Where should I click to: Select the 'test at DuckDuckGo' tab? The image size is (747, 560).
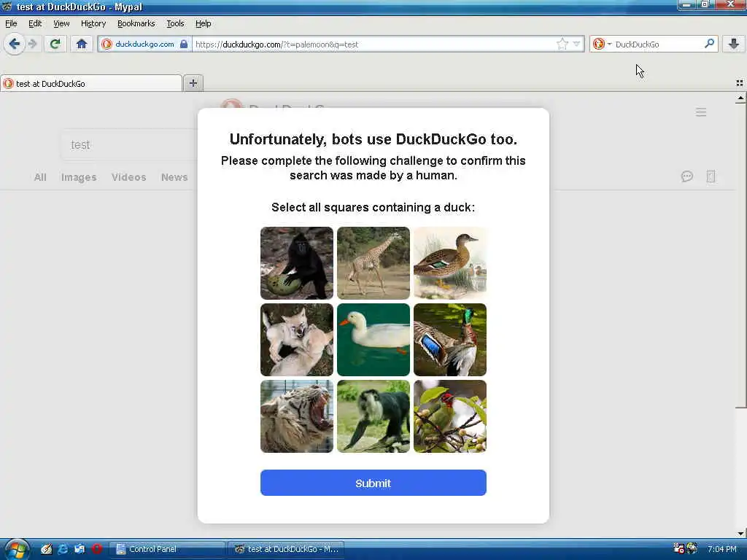pos(91,83)
